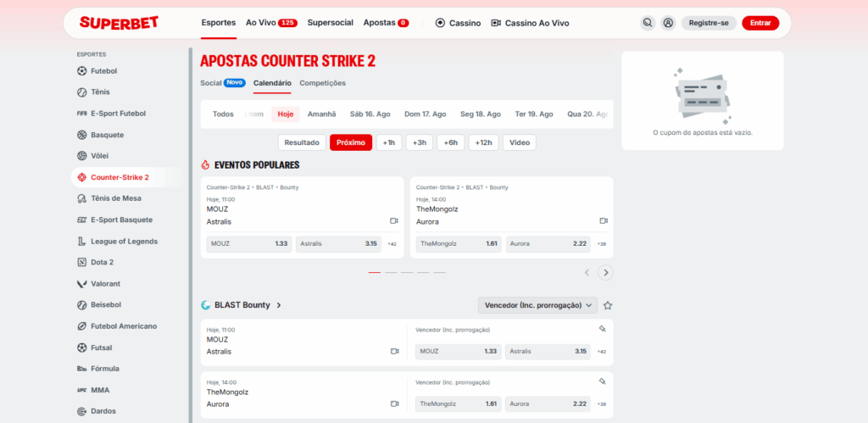Open the search icon in header

click(647, 23)
